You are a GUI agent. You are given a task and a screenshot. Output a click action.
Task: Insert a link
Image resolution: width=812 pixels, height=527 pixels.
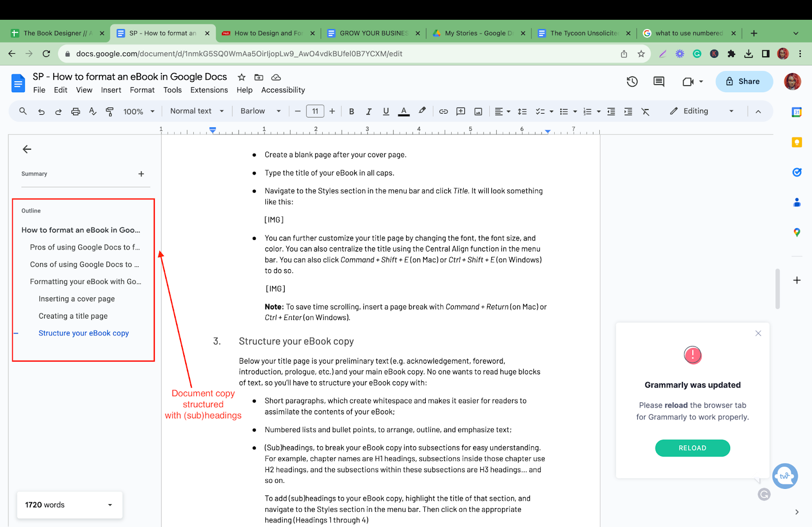point(443,111)
